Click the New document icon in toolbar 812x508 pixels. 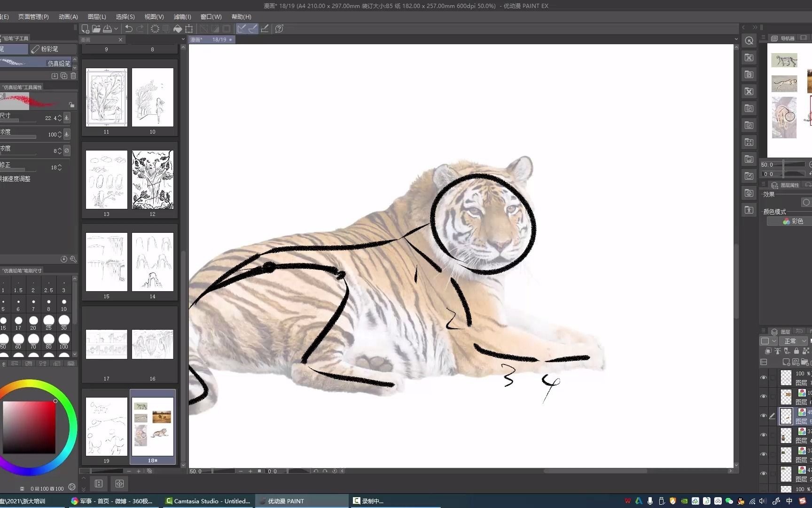click(x=86, y=29)
